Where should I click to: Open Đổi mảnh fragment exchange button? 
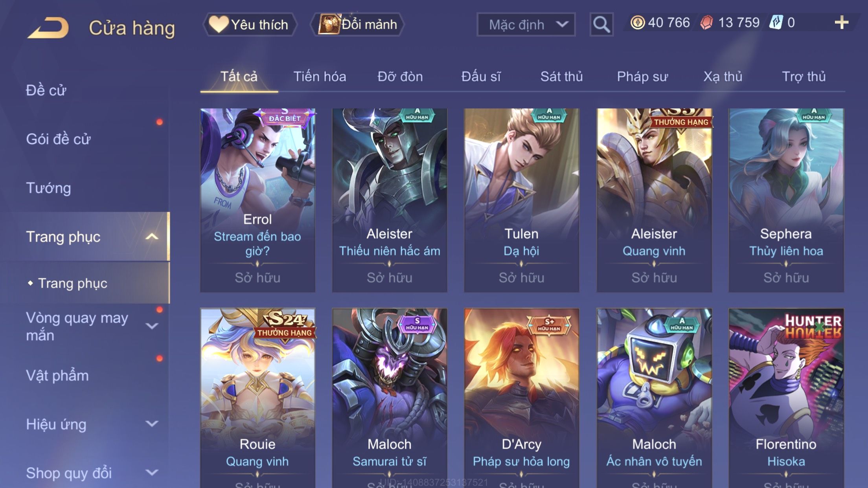[357, 24]
